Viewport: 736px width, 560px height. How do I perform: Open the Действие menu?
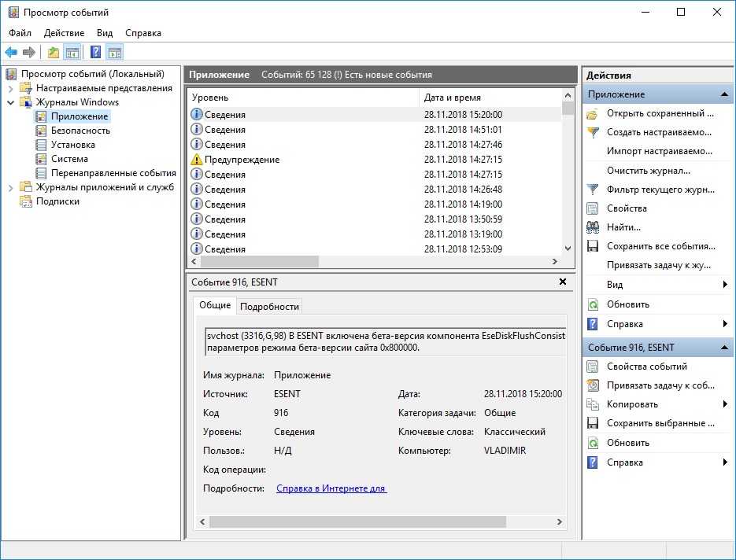(x=64, y=33)
